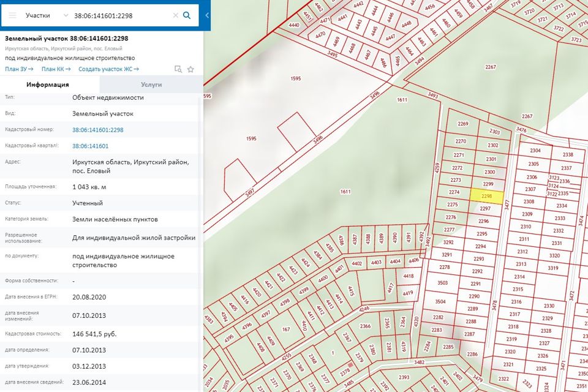588x392 pixels.
Task: Click the ЕГРН entry date 20.08.2020
Action: [x=89, y=297]
